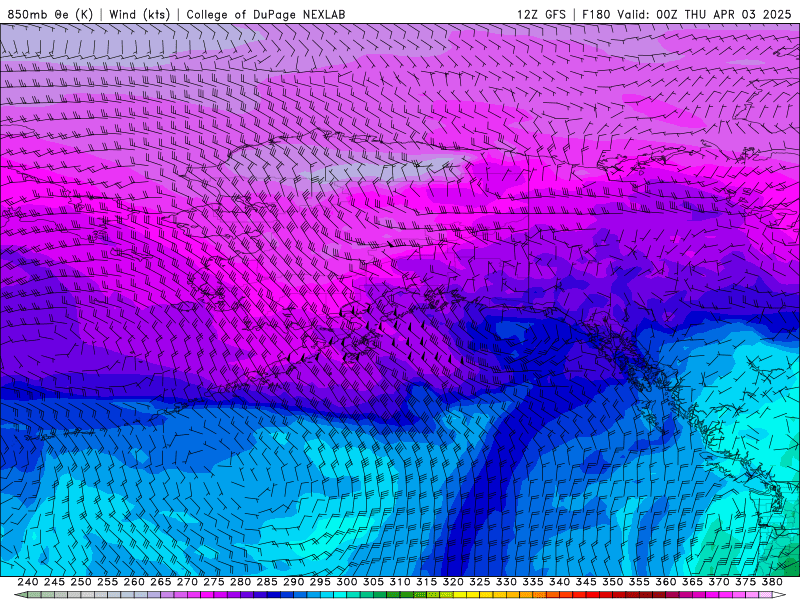Screen dimensions: 800x600
Task: Click the 270 value on color scale
Action: [187, 582]
